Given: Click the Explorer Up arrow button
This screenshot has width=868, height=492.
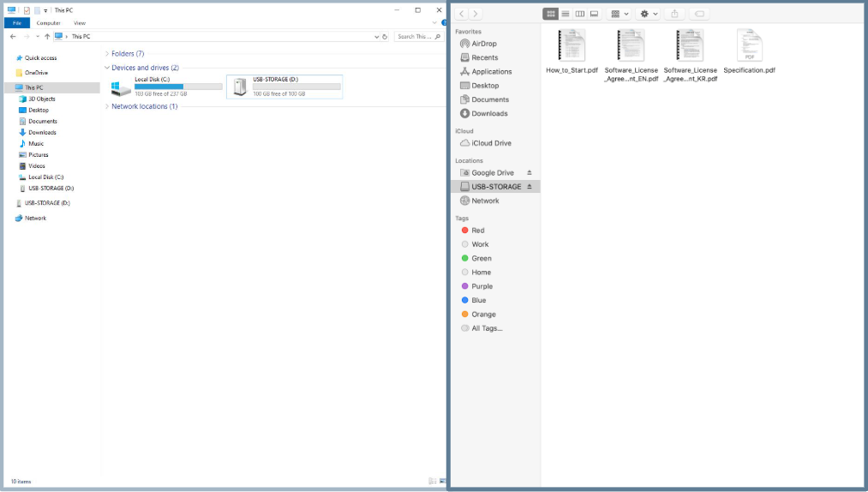Looking at the screenshot, I should 47,37.
